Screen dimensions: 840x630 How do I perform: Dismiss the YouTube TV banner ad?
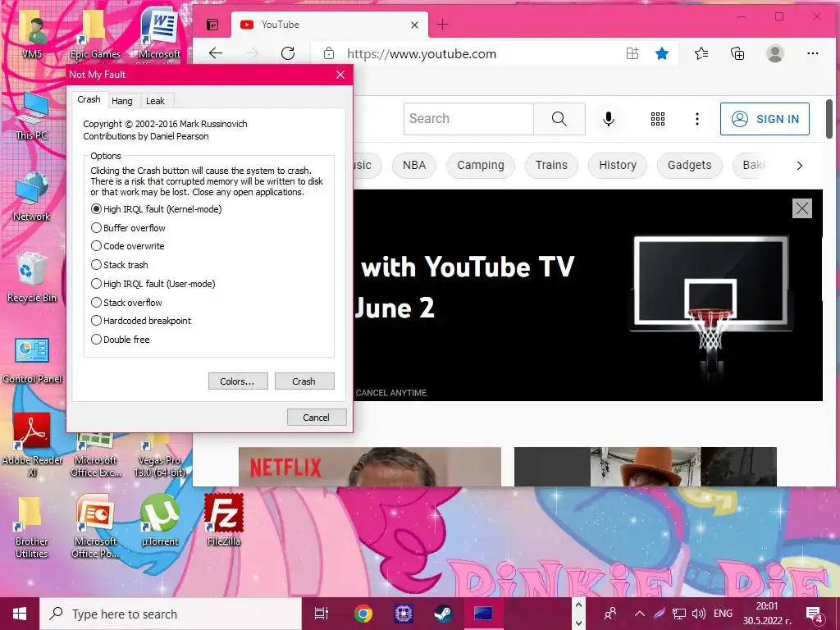coord(802,208)
